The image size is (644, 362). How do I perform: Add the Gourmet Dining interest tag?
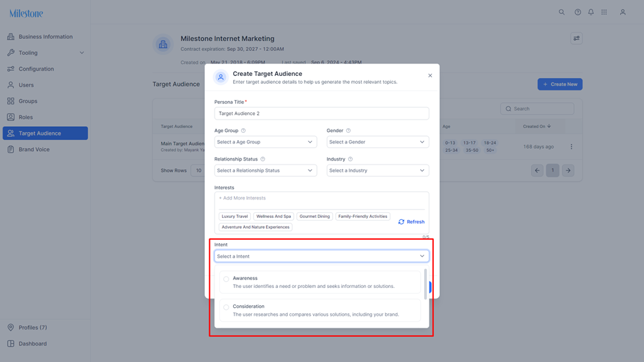tap(314, 217)
